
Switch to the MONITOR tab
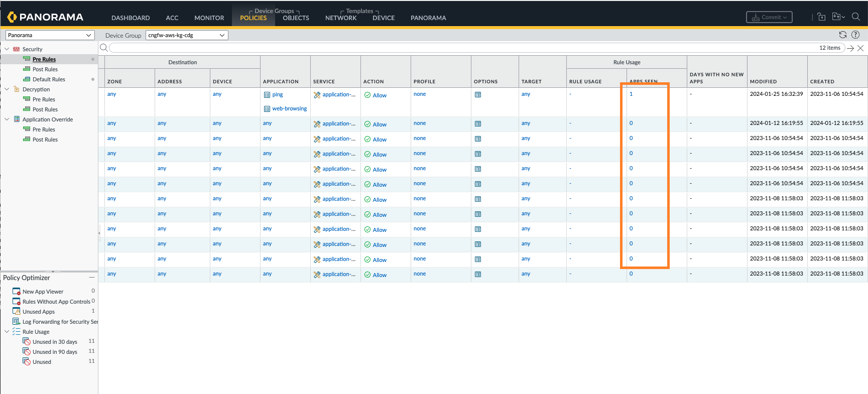tap(209, 18)
